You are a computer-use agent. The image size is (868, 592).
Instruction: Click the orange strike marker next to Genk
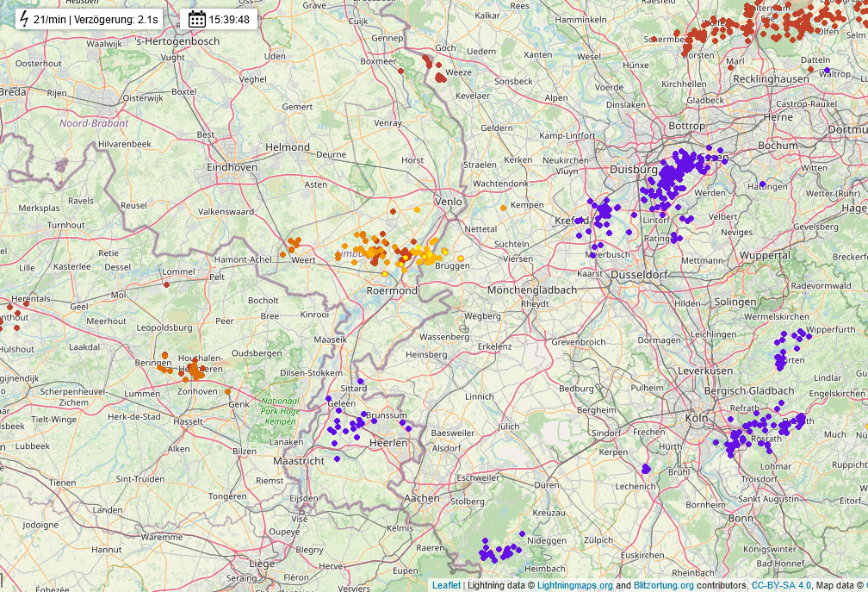[x=228, y=391]
